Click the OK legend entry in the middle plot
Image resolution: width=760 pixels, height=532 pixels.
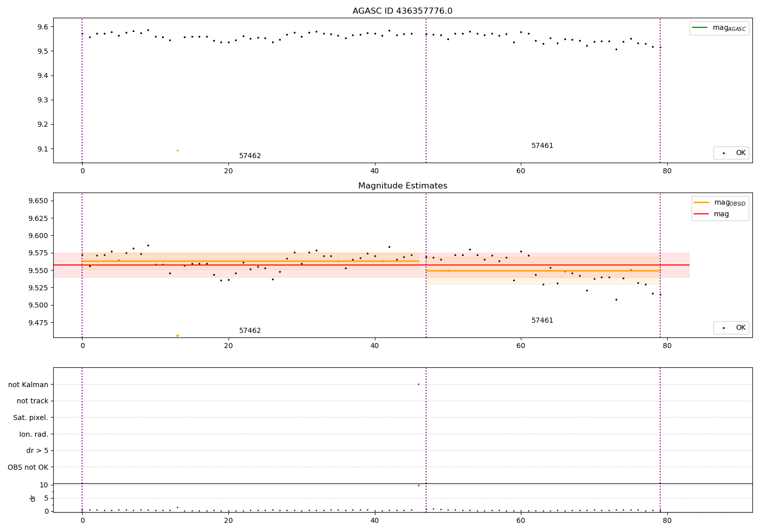(731, 328)
